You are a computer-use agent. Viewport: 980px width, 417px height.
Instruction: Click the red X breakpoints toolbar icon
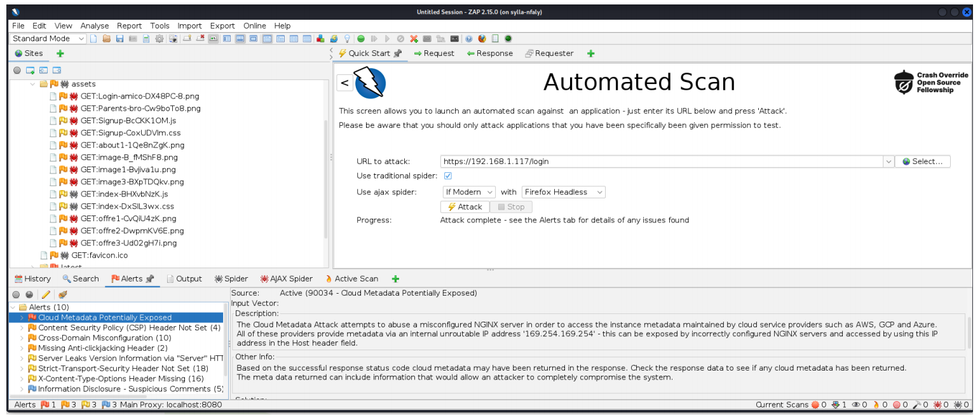414,39
